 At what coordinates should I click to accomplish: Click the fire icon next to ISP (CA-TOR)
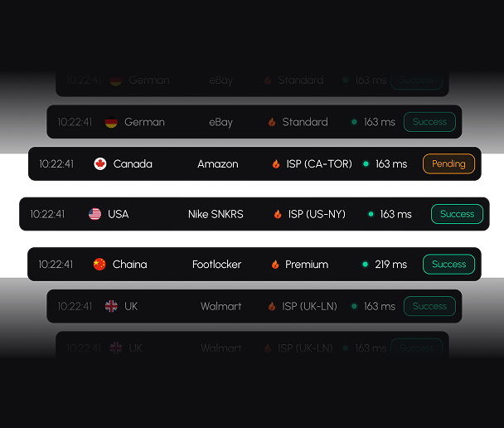click(276, 164)
